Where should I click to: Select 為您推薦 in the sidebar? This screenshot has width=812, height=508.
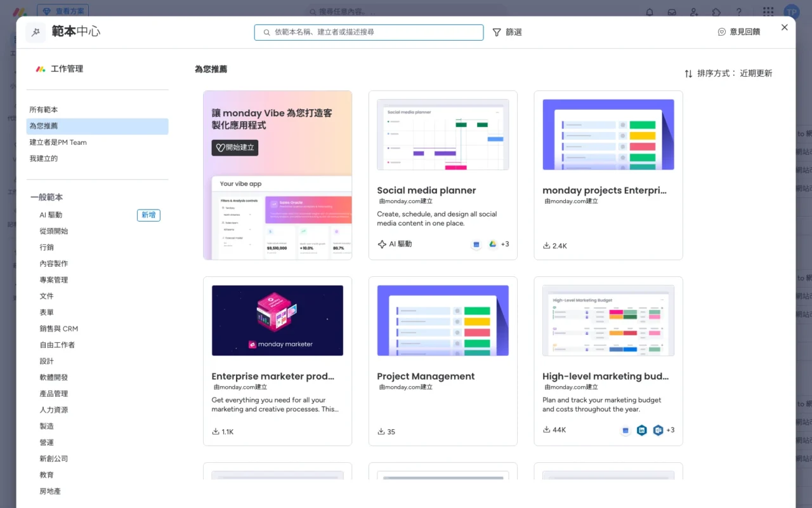click(x=98, y=126)
